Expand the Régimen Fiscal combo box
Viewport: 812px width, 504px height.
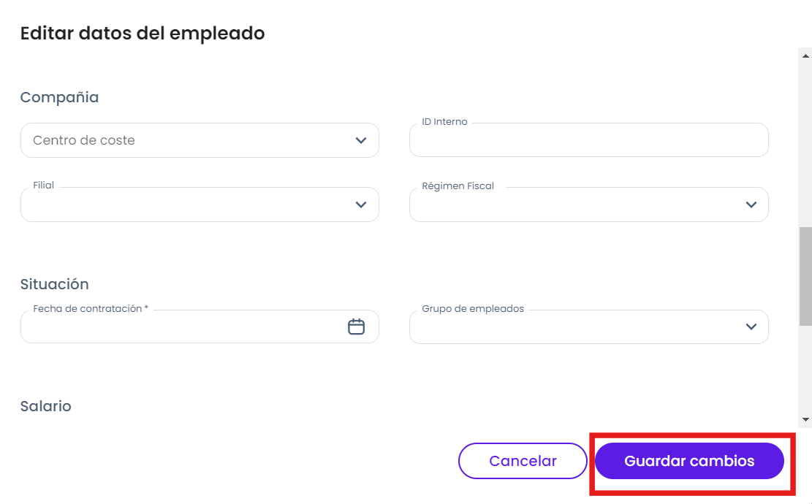[577, 205]
